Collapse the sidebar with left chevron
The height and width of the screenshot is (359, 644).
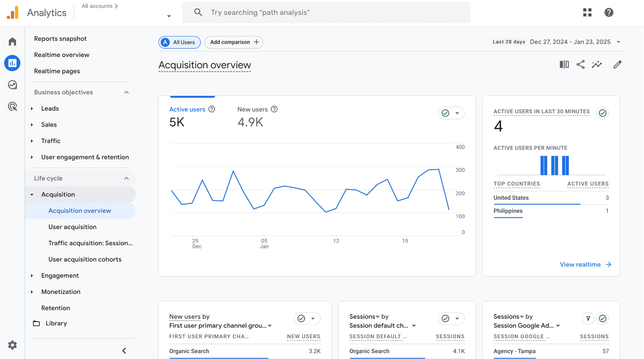(124, 351)
